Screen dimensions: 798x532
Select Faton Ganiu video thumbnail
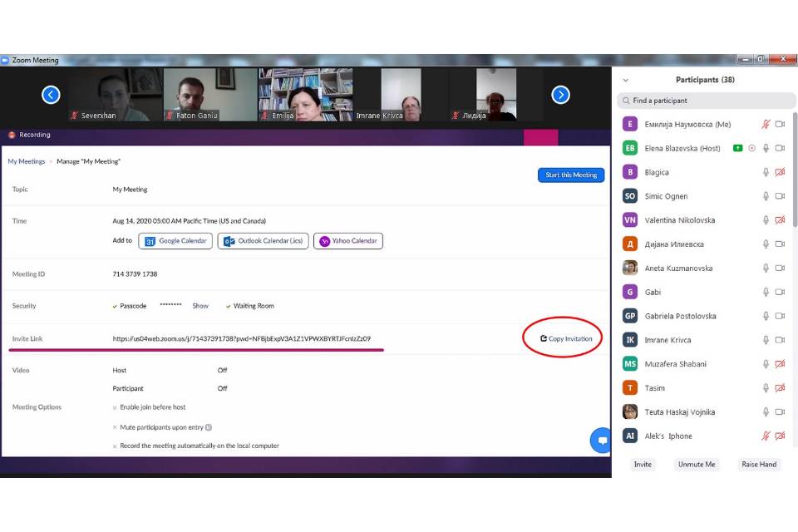pos(210,95)
